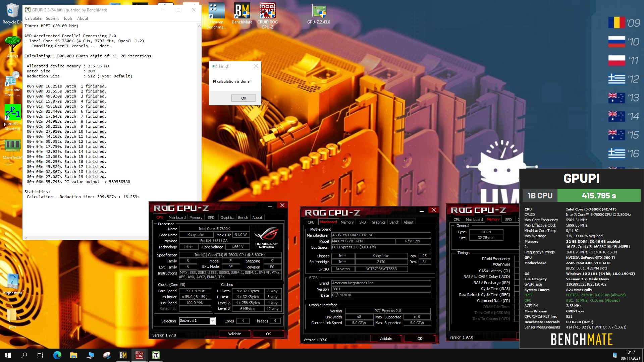The width and height of the screenshot is (644, 362).
Task: Click the 415.795 s result in BenchMate panel
Action: coord(599,196)
